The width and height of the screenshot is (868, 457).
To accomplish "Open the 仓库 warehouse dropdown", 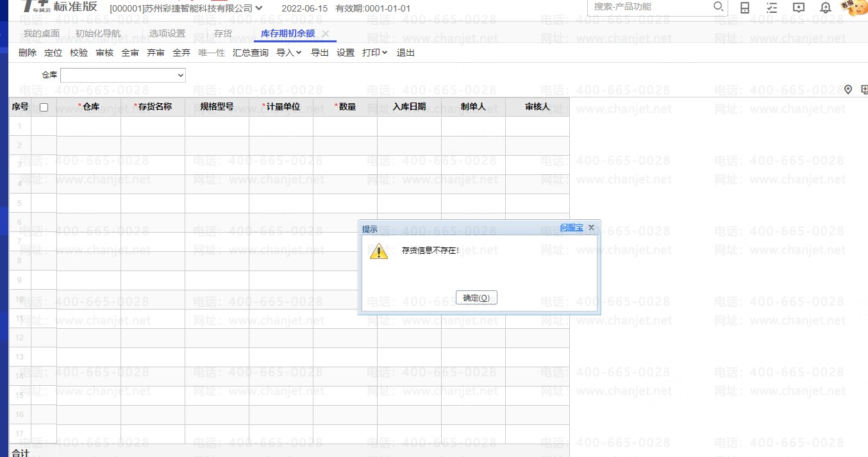I will click(122, 76).
